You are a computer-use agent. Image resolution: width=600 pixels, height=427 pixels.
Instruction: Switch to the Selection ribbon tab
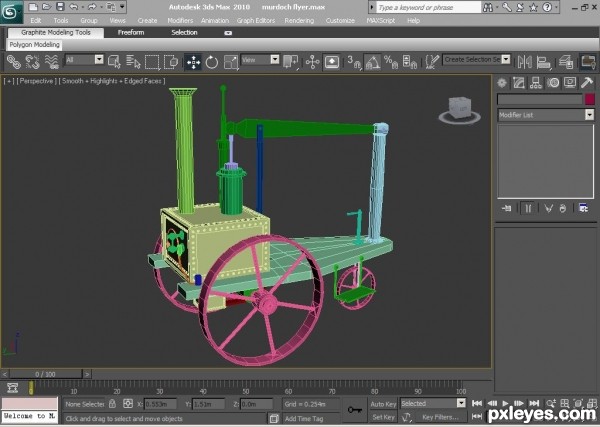pyautogui.click(x=184, y=33)
